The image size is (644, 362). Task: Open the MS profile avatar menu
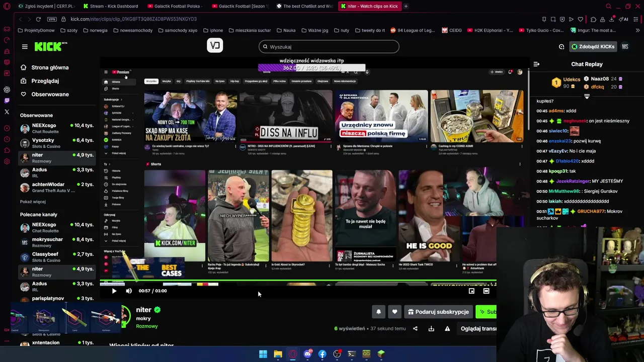(x=625, y=47)
